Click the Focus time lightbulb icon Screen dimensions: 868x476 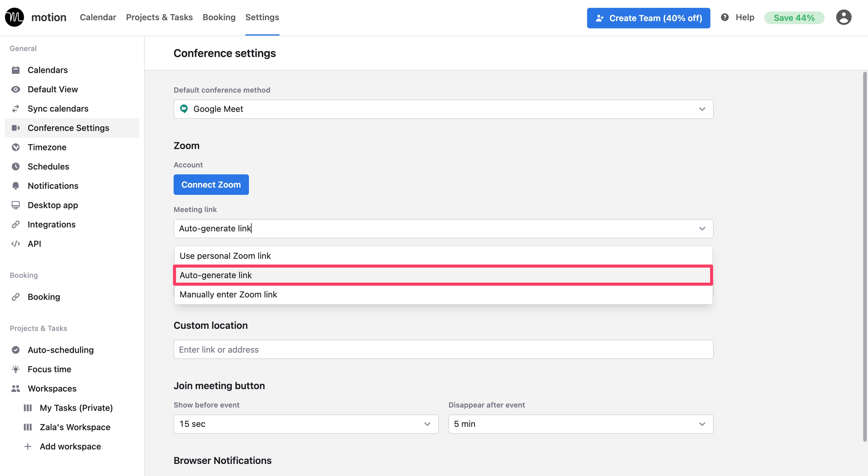[x=15, y=369]
